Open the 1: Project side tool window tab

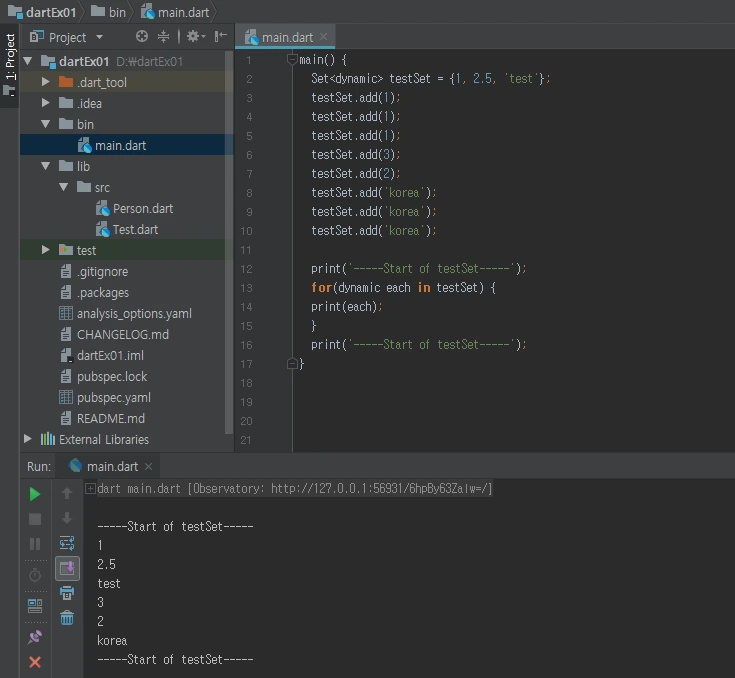(9, 65)
